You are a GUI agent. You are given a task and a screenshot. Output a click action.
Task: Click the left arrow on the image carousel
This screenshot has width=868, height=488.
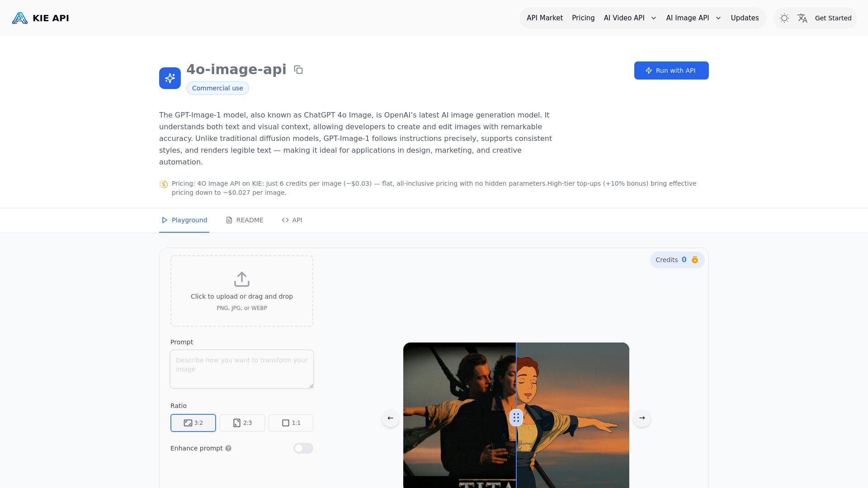pyautogui.click(x=390, y=418)
